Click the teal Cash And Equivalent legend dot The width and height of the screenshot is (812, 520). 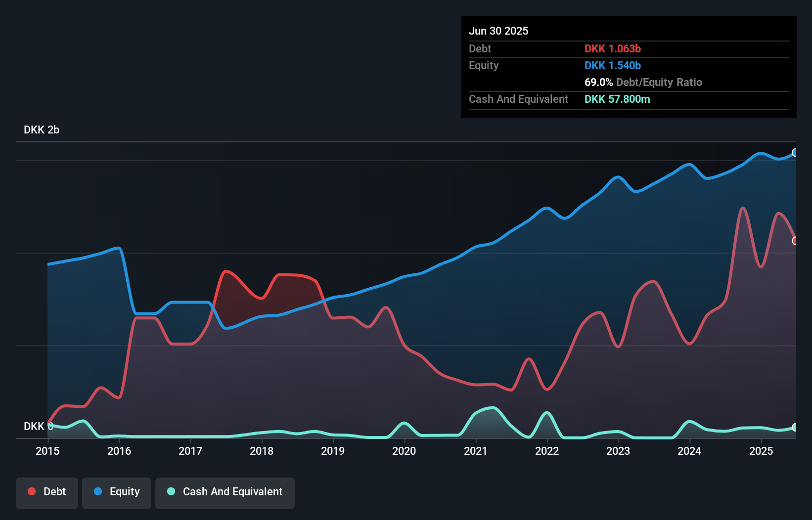click(x=171, y=491)
